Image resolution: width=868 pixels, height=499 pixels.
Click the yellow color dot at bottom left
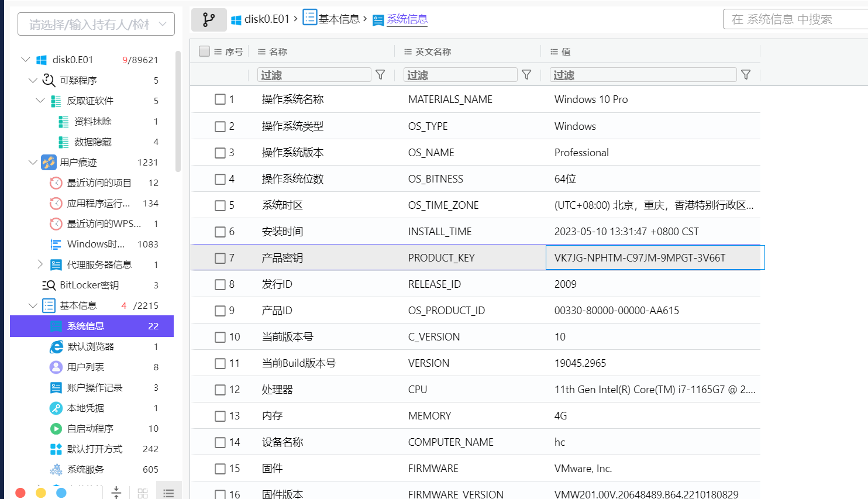41,493
